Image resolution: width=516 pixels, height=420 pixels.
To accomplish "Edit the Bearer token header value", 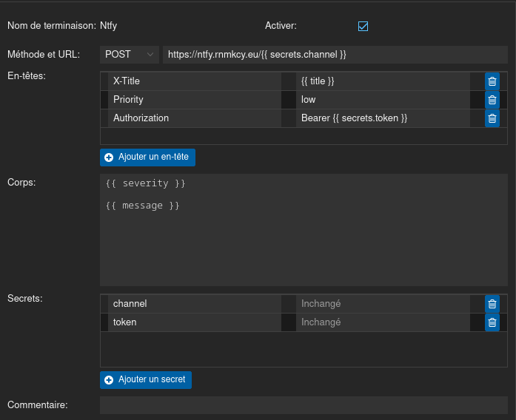I will (x=383, y=118).
